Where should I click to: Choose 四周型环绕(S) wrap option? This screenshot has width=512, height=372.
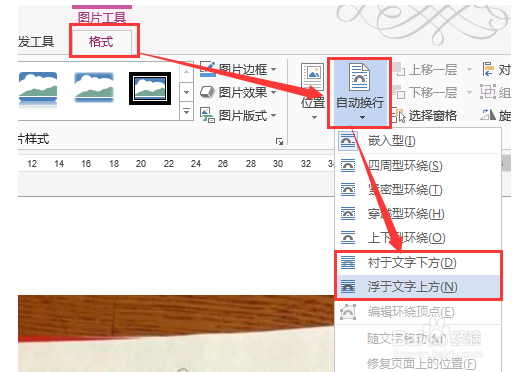418,166
